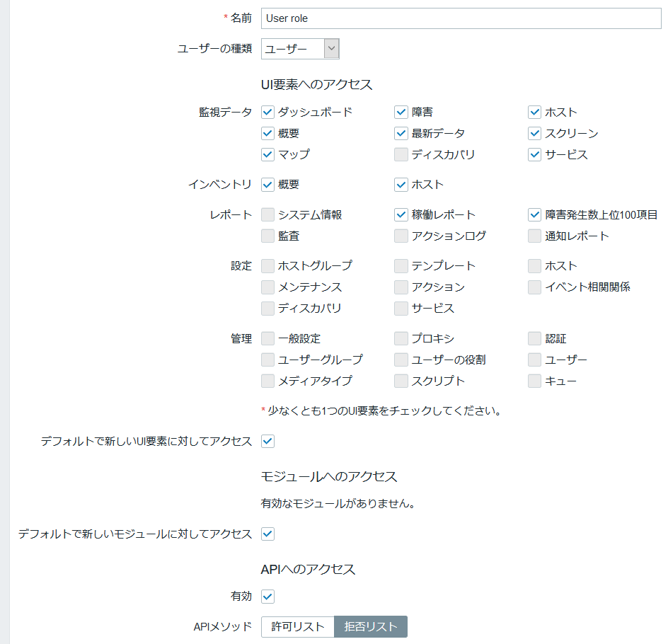668x644 pixels.
Task: Disable the 最新データ checkbox
Action: coord(401,133)
